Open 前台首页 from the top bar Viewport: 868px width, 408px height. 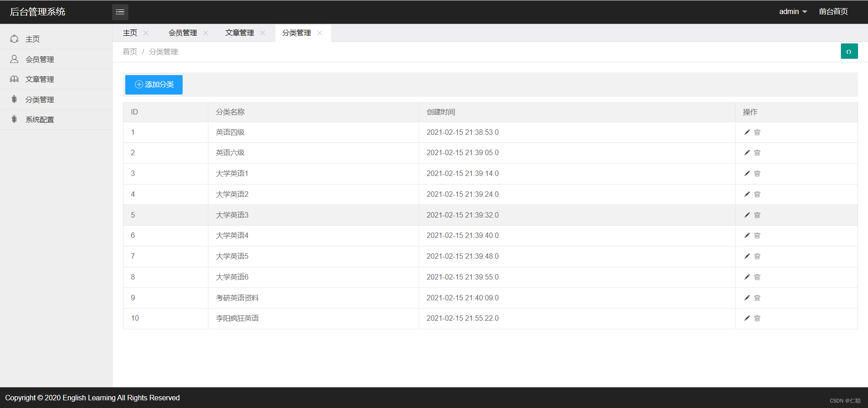(833, 11)
